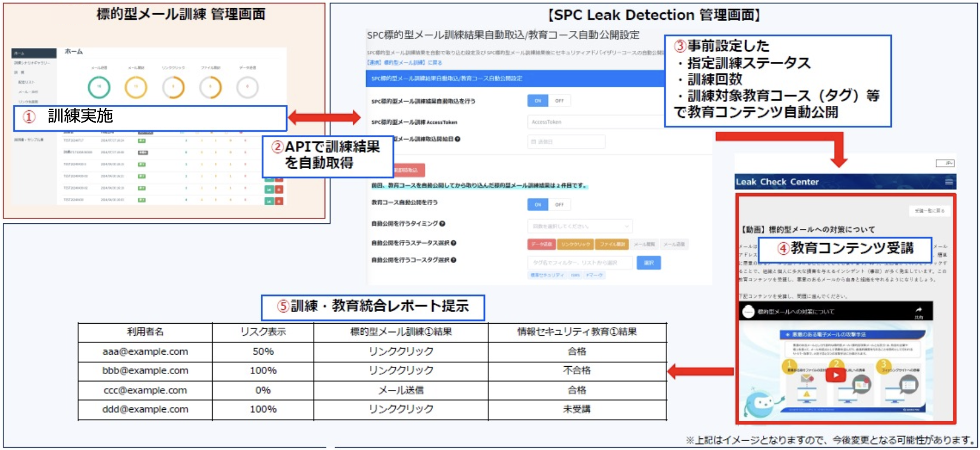Click help icon beside 自動公開を行うタイミング
This screenshot has width=980, height=450.
[x=442, y=223]
